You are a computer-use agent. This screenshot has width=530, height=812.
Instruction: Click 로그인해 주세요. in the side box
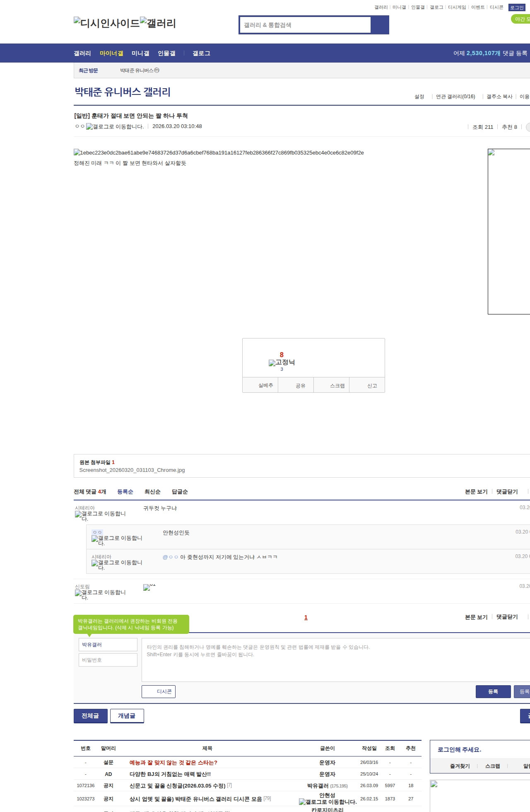pyautogui.click(x=459, y=749)
